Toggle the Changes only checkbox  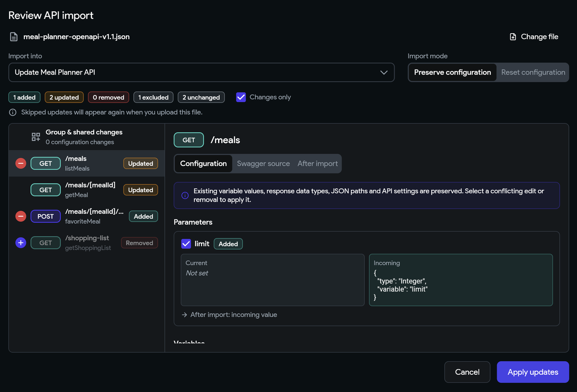(x=241, y=97)
